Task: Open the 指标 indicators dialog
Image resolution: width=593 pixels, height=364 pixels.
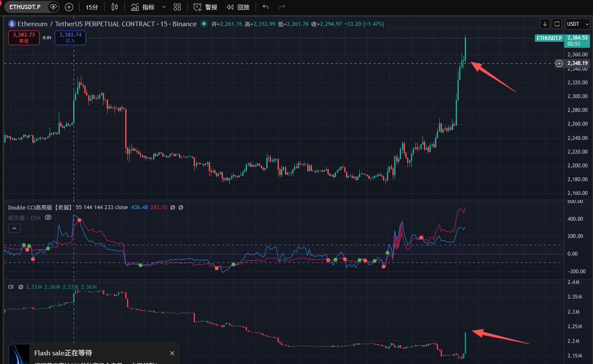Action: (x=143, y=7)
